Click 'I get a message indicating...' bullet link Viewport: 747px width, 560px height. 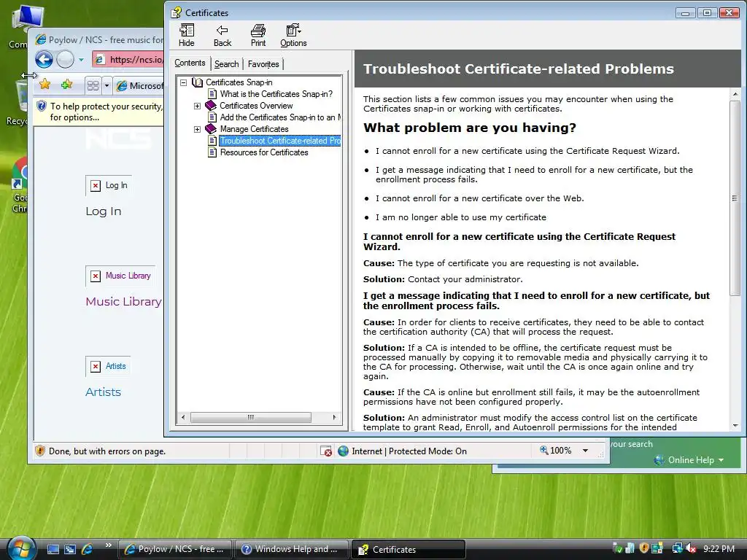534,174
